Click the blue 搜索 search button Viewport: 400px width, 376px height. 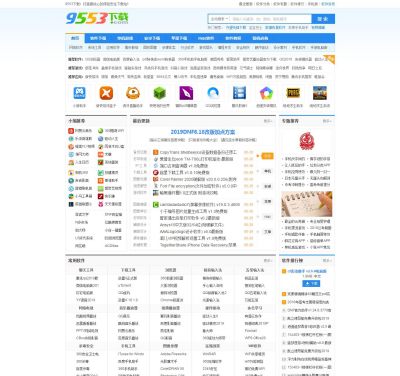[x=323, y=19]
